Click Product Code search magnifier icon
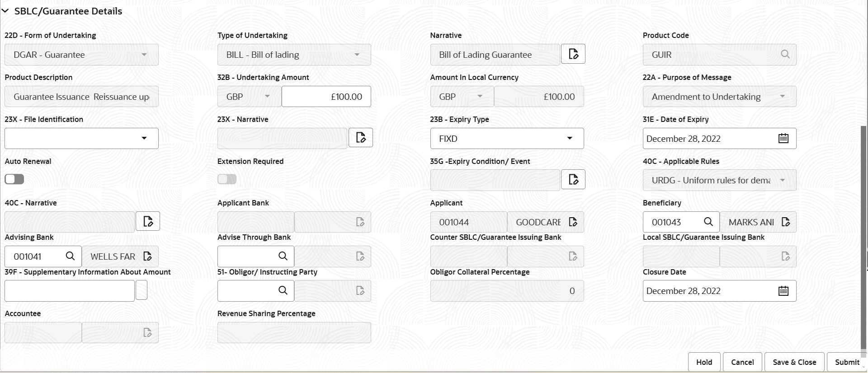Viewport: 868px width, 373px height. point(785,55)
